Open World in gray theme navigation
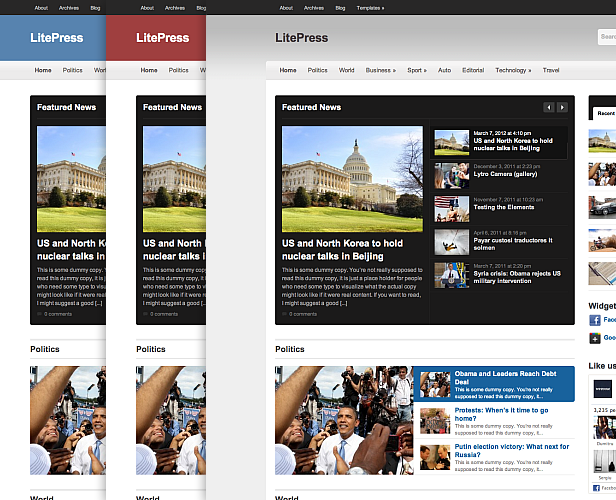This screenshot has height=500, width=616. click(346, 70)
